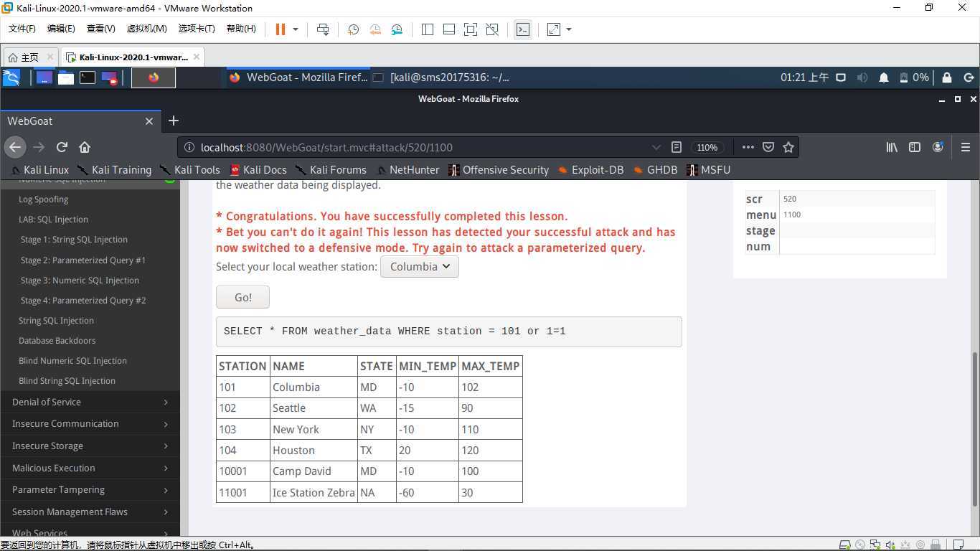The image size is (980, 551).
Task: Open the 查看(V) menu
Action: pos(100,29)
